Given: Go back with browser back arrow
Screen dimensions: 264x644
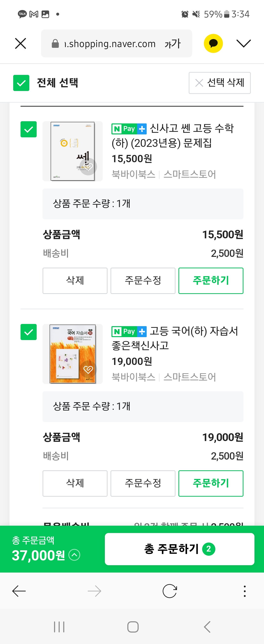Looking at the screenshot, I should coord(19,591).
